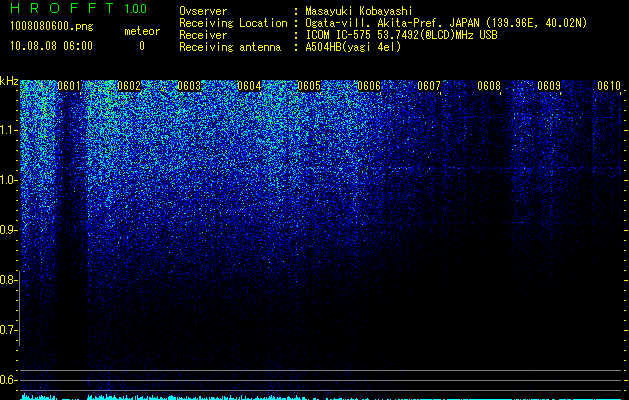The image size is (629, 400).
Task: Click the HROFFT program title
Action: (62, 8)
